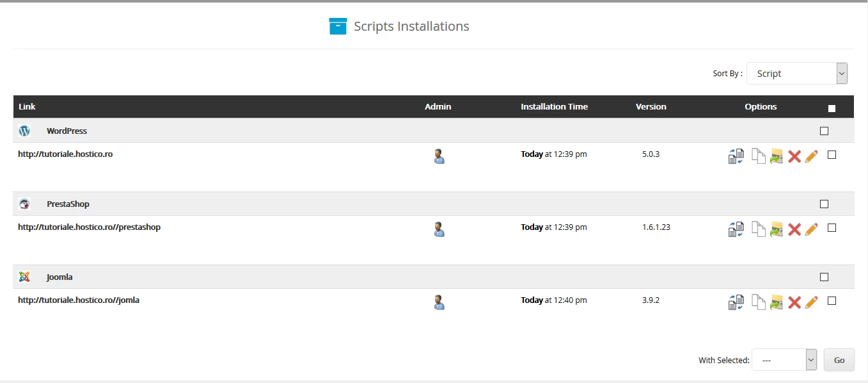Open the http://tutoriale.hostico.ro link
The width and height of the screenshot is (868, 383).
coord(65,154)
